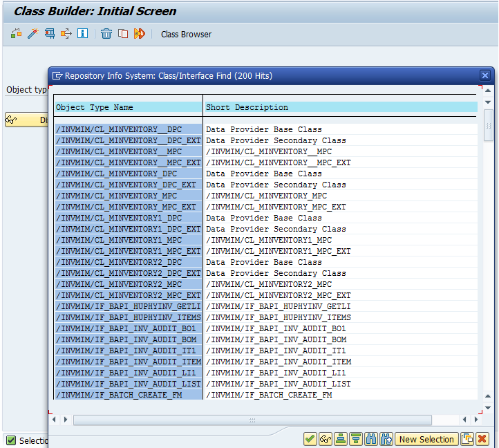Click the glasses Display icon in dialog
499x448 pixels.
click(x=325, y=439)
